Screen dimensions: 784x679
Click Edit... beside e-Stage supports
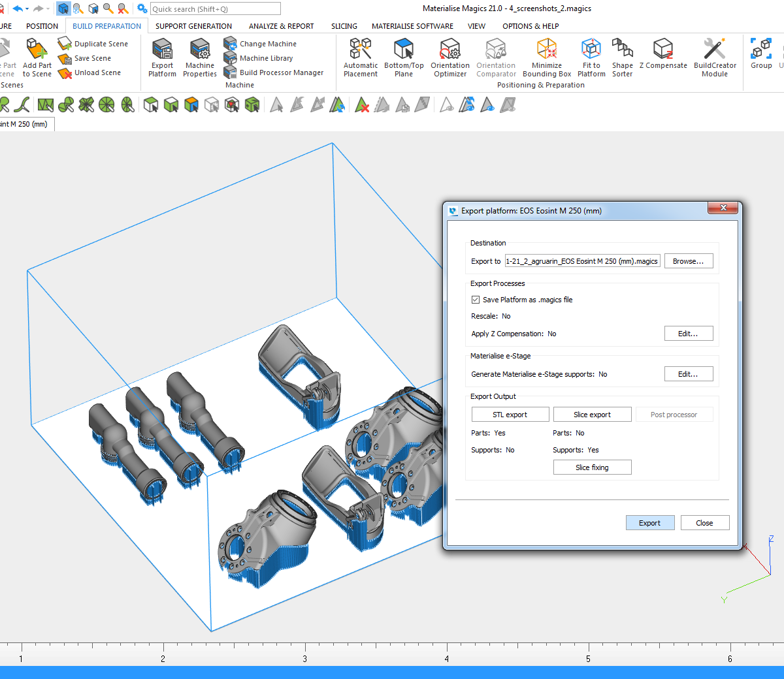[x=689, y=374]
